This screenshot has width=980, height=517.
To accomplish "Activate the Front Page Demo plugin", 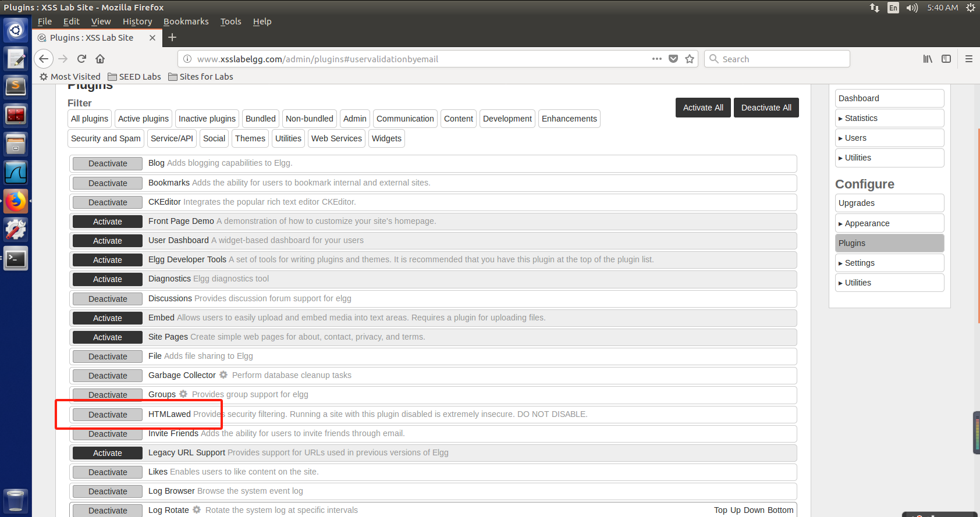I will click(108, 222).
